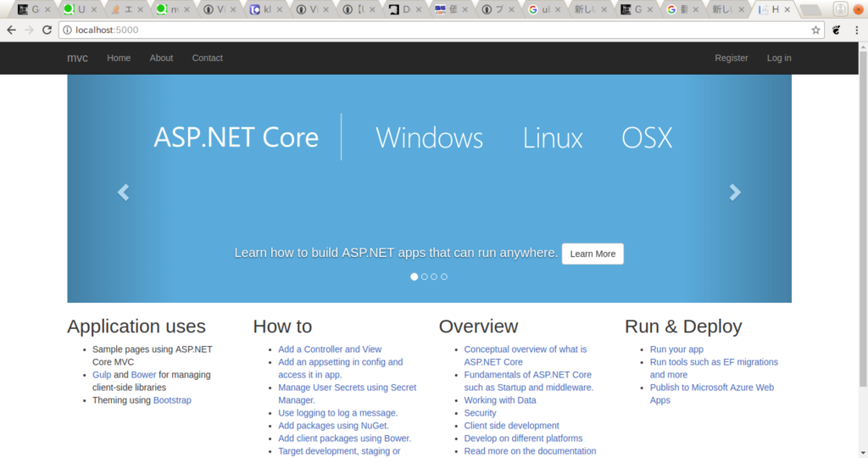Click the 'Run & Deploy' heading

coord(683,327)
